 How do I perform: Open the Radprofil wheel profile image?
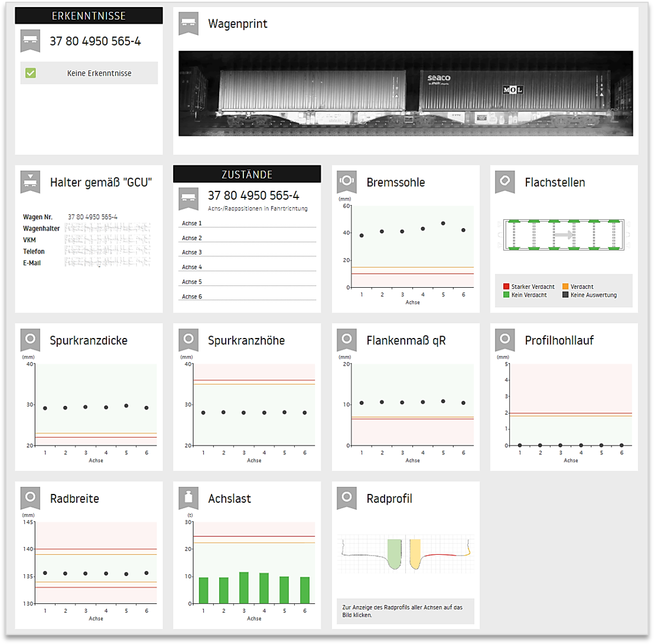coord(405,554)
